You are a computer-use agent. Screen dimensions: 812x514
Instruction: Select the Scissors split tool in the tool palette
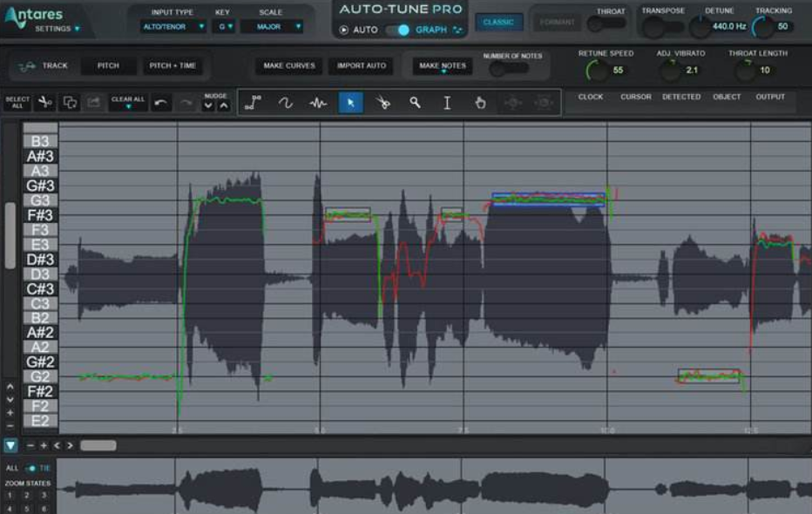tap(382, 103)
